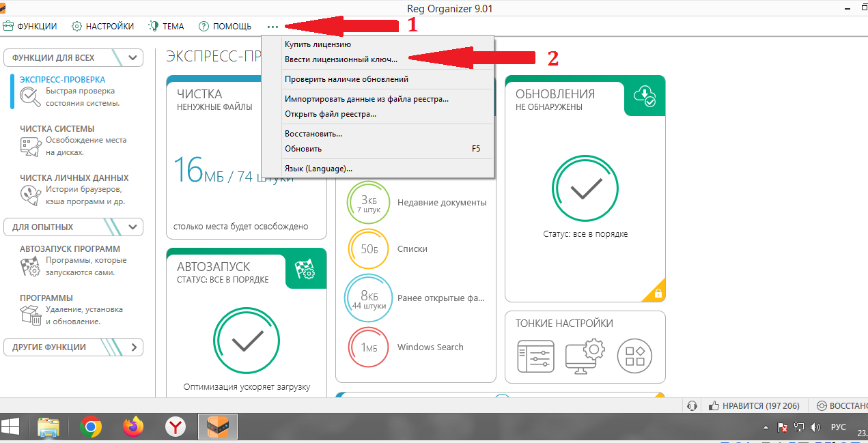
Task: Click the updates status checkmark circle
Action: [585, 189]
